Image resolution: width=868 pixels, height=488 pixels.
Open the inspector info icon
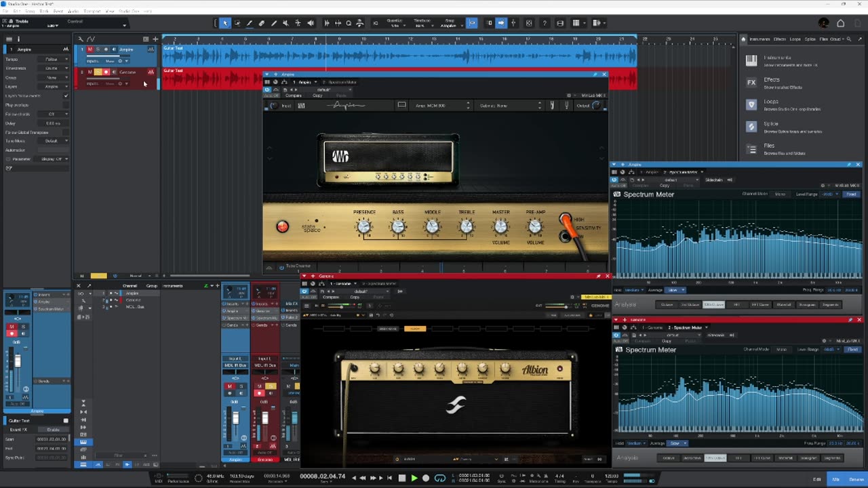pyautogui.click(x=18, y=39)
